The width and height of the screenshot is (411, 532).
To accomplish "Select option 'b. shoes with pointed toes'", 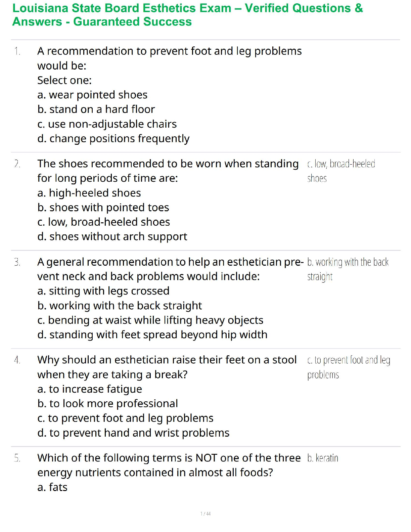I will pos(103,208).
